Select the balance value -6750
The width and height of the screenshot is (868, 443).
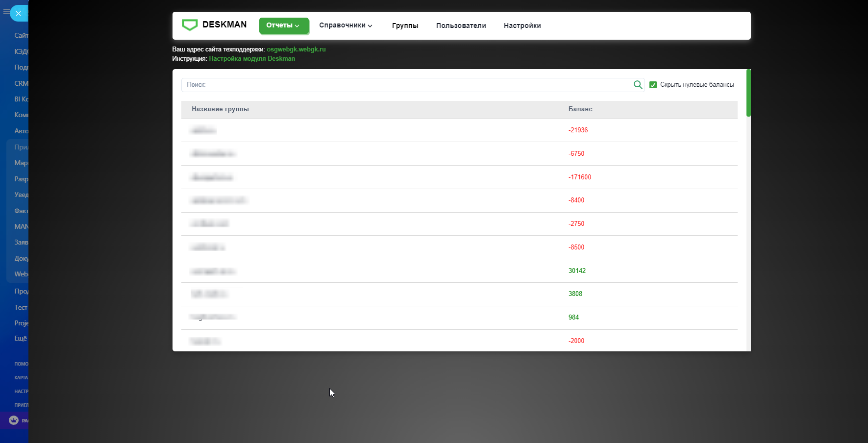576,153
